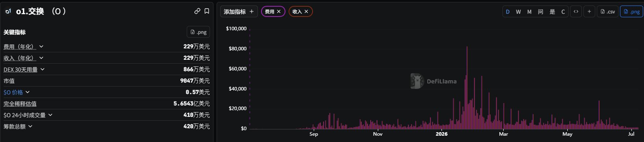
Task: Remove the 费用 metric chip
Action: pos(279,12)
